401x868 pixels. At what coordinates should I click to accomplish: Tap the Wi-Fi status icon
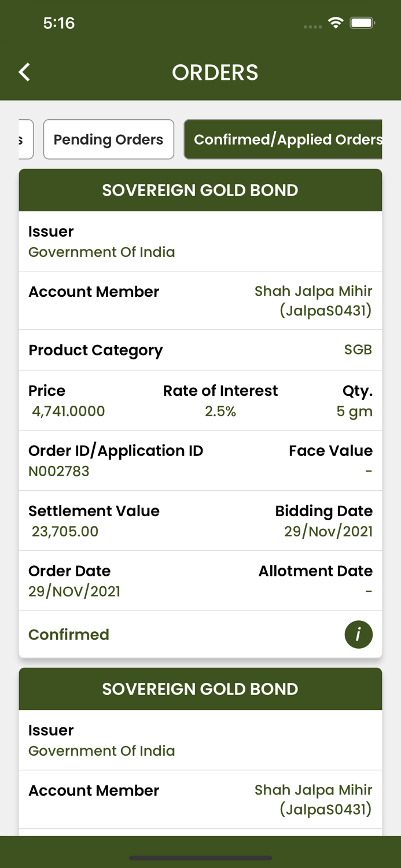[335, 23]
